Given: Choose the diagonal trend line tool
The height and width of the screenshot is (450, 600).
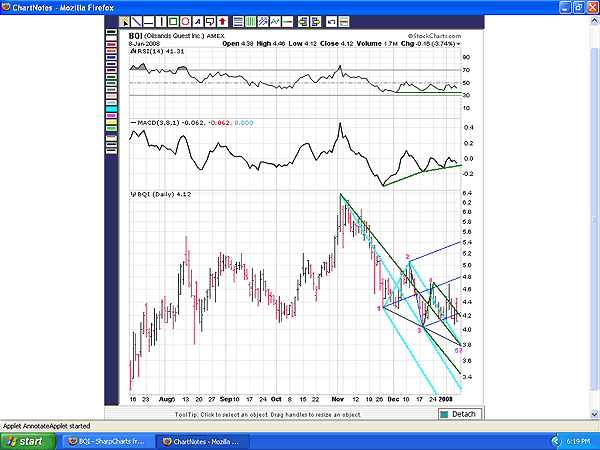Looking at the screenshot, I should pyautogui.click(x=136, y=20).
